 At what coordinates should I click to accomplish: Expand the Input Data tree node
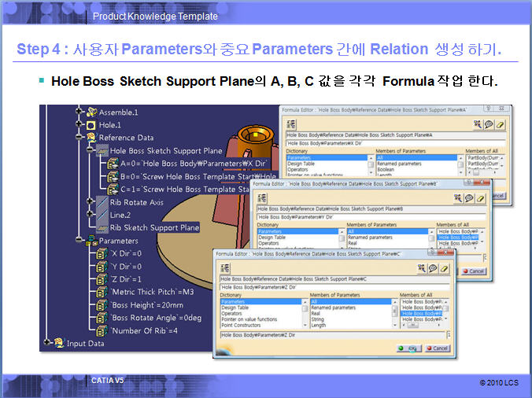coord(48,343)
